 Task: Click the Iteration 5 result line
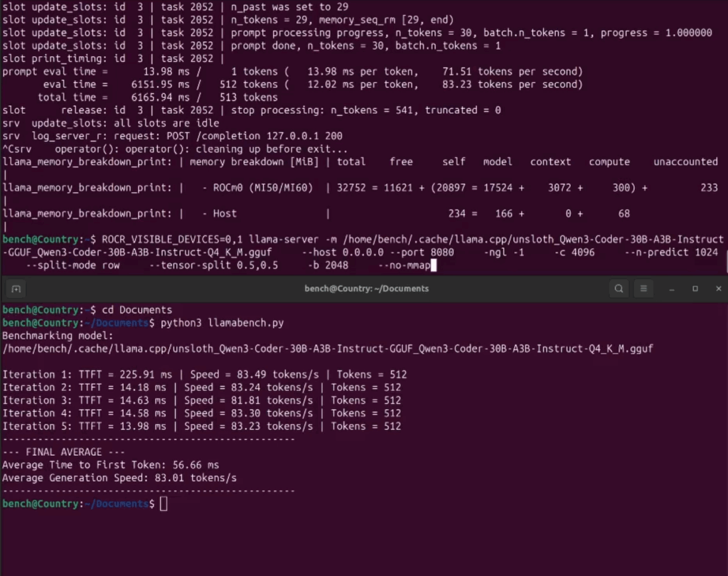(x=201, y=426)
